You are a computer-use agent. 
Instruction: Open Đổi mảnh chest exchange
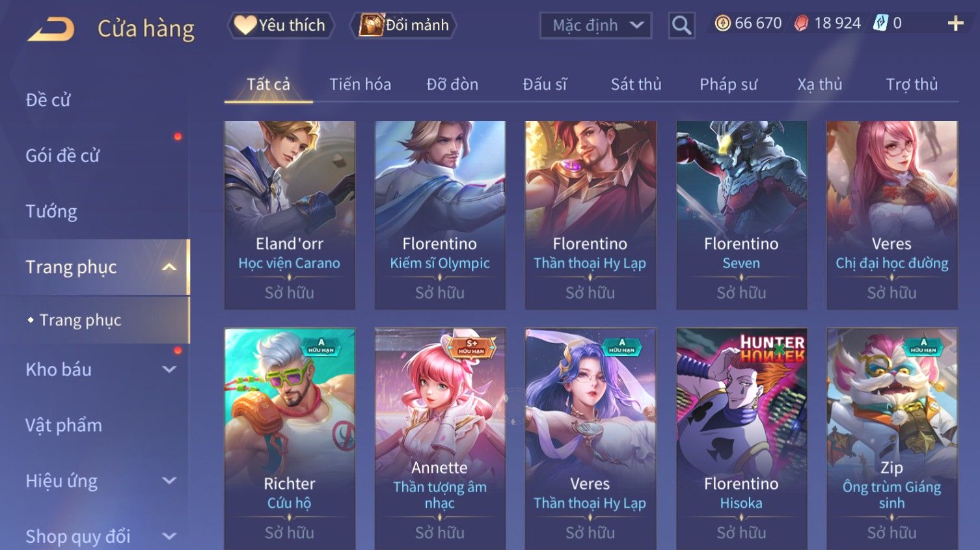click(x=403, y=25)
